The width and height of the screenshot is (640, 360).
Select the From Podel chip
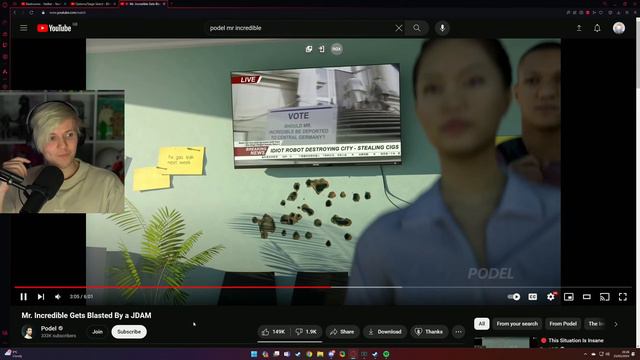coord(563,324)
